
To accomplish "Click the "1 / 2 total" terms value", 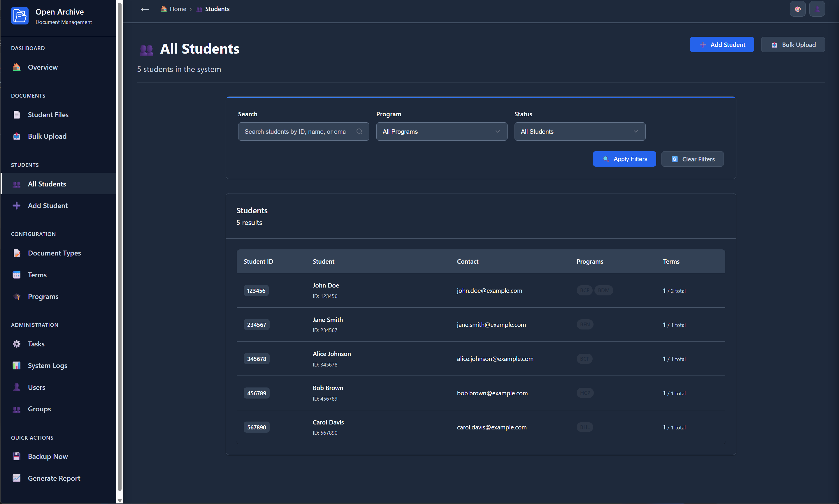I will pyautogui.click(x=674, y=291).
